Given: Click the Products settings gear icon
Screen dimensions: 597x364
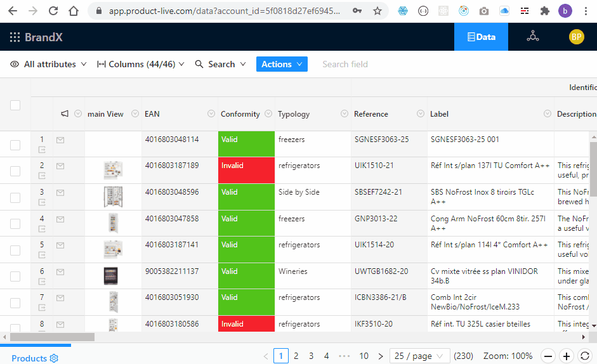Looking at the screenshot, I should 54,358.
